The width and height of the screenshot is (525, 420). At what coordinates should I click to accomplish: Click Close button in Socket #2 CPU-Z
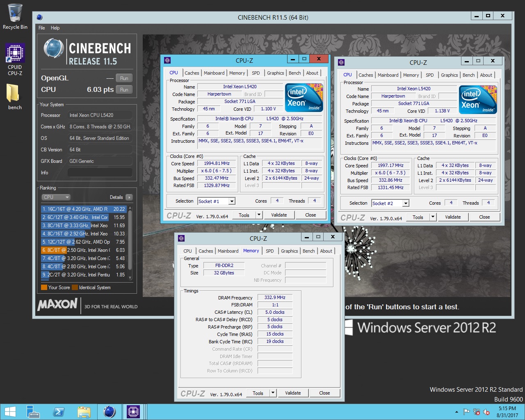click(x=484, y=217)
